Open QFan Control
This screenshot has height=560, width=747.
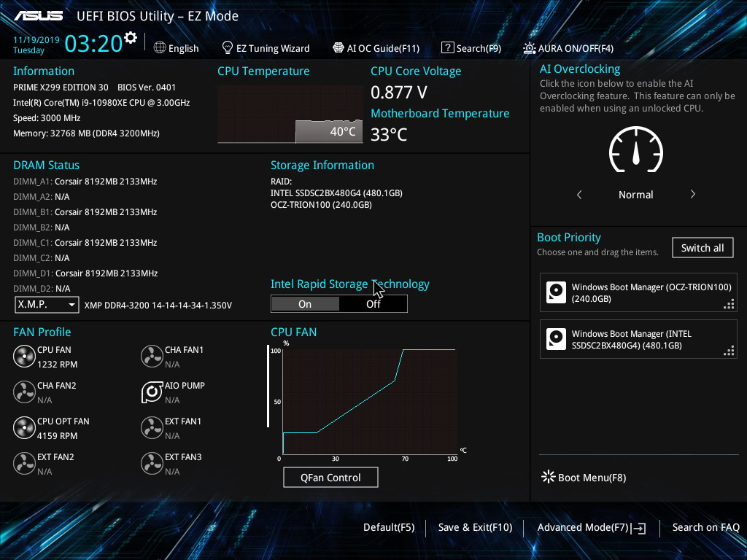[330, 478]
